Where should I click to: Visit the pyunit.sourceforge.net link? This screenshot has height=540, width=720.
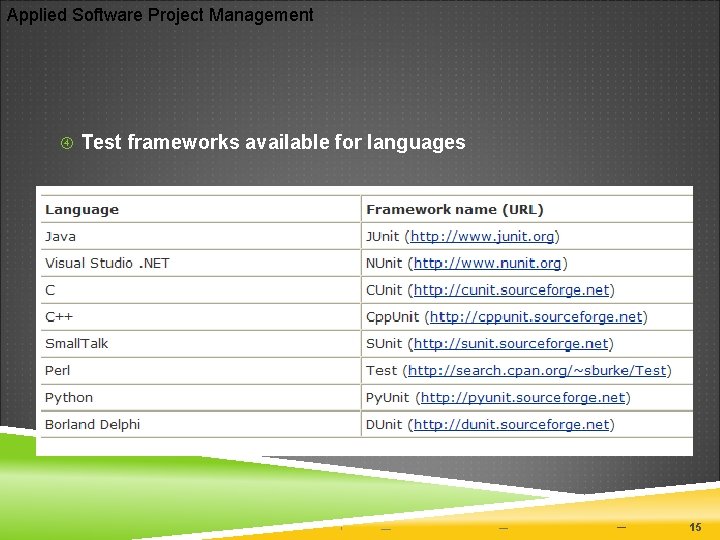(523, 397)
